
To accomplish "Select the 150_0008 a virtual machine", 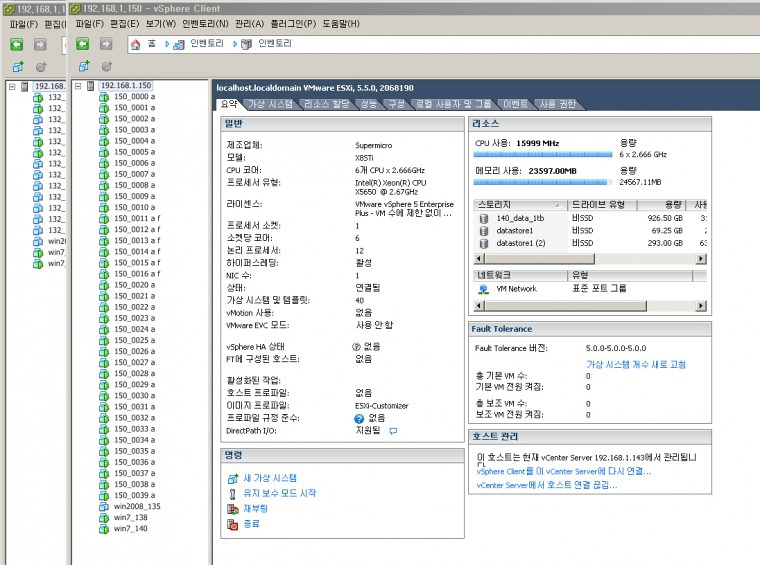I will pyautogui.click(x=135, y=185).
